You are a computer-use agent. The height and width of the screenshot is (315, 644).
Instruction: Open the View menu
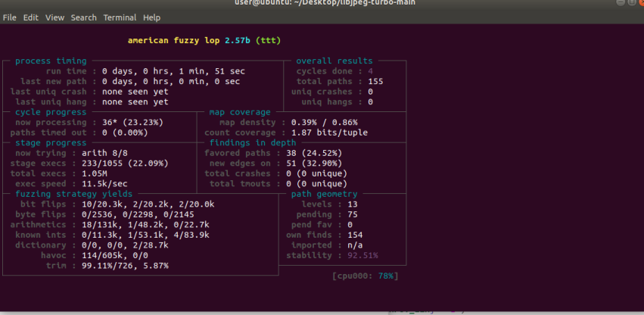(54, 17)
